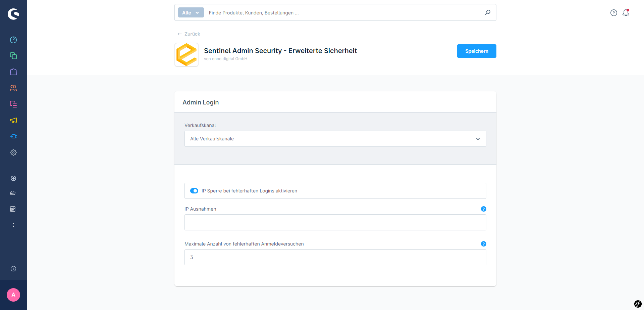The width and height of the screenshot is (644, 310).
Task: Open the Marketing megaphone icon
Action: 13,120
